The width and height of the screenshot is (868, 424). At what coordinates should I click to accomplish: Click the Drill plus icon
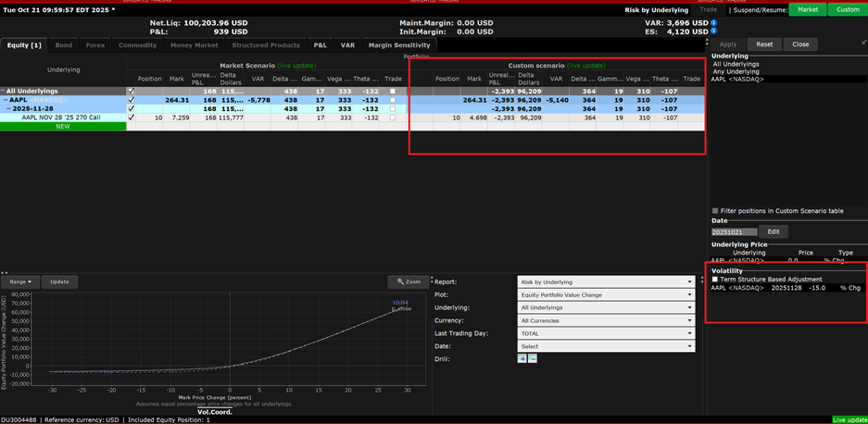(x=522, y=358)
